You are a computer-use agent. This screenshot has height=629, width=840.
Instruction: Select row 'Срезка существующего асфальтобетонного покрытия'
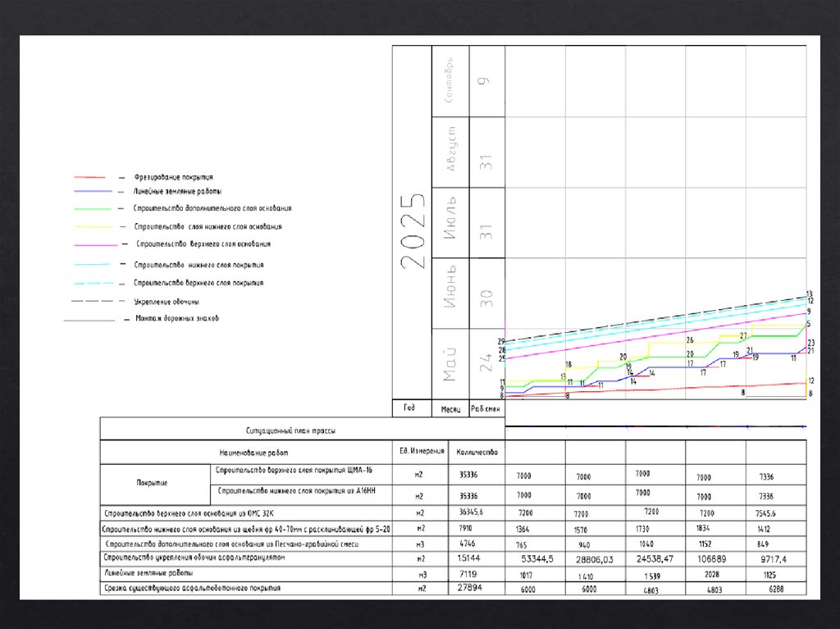coord(192,588)
